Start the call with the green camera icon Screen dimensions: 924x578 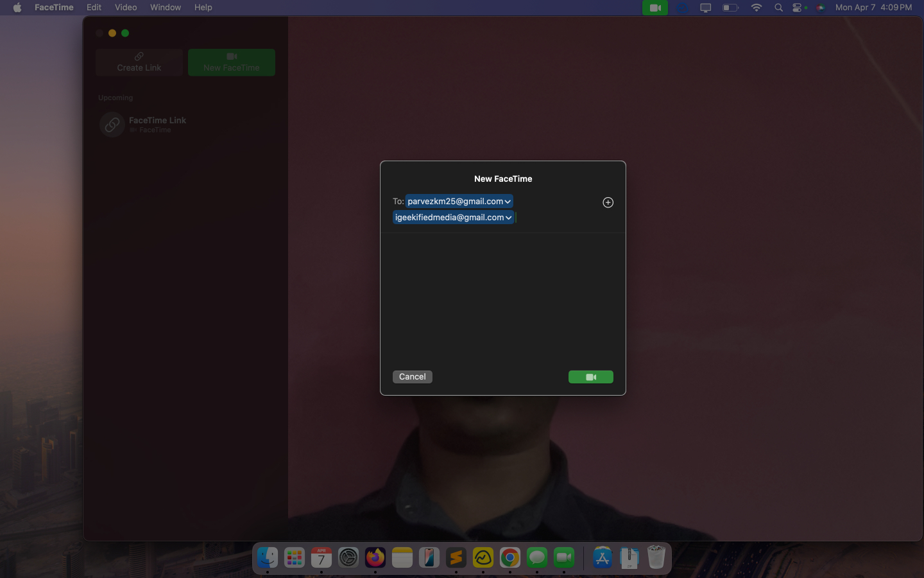click(x=590, y=377)
